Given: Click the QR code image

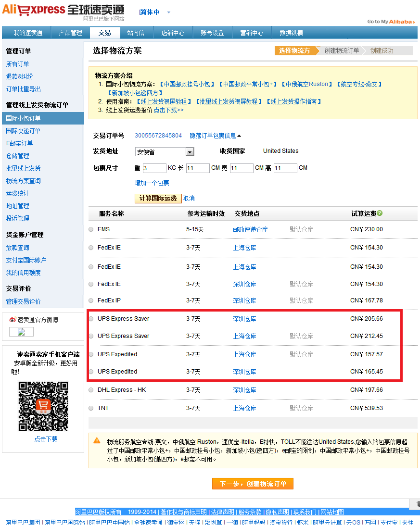Looking at the screenshot, I should coord(43,406).
